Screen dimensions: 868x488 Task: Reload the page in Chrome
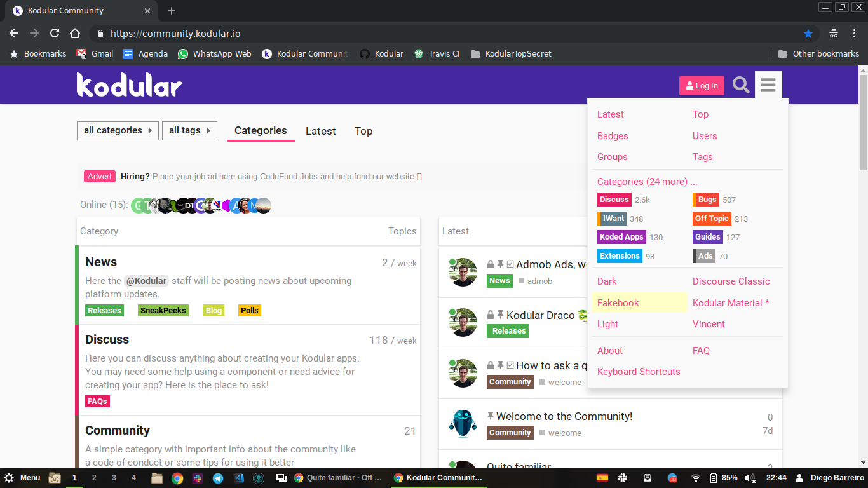click(55, 33)
